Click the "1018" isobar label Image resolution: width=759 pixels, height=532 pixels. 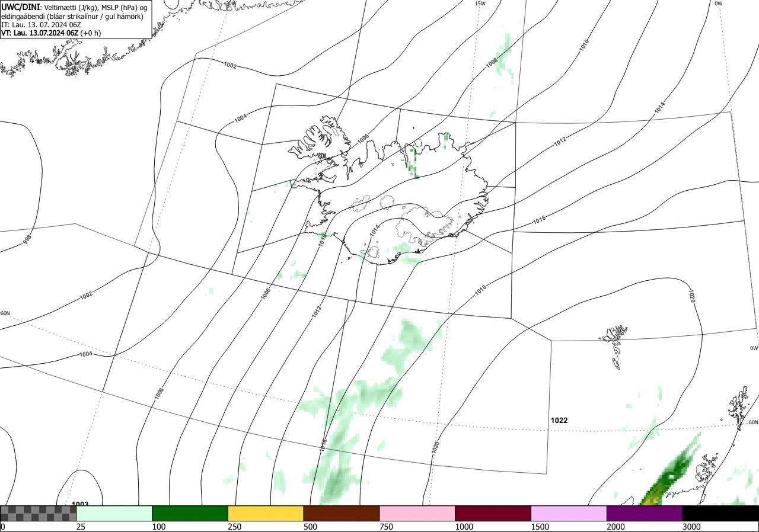coord(480,291)
